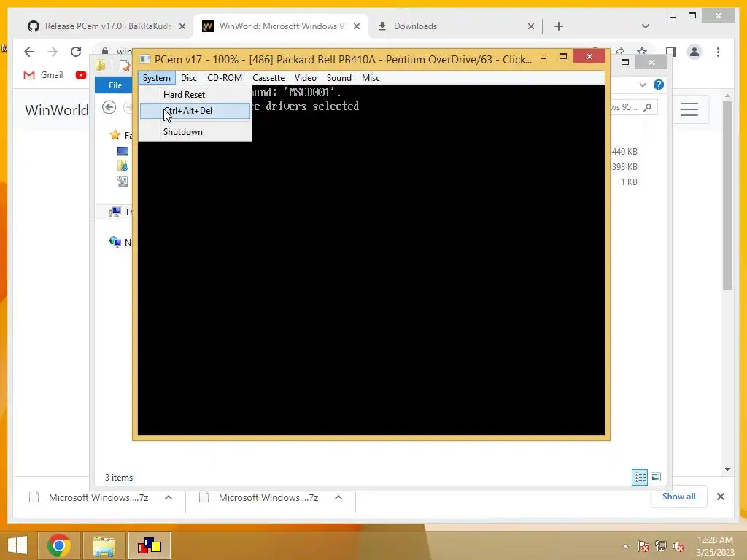Screen dimensions: 747x560
Task: Open the Action Center flag icon
Action: [x=643, y=546]
